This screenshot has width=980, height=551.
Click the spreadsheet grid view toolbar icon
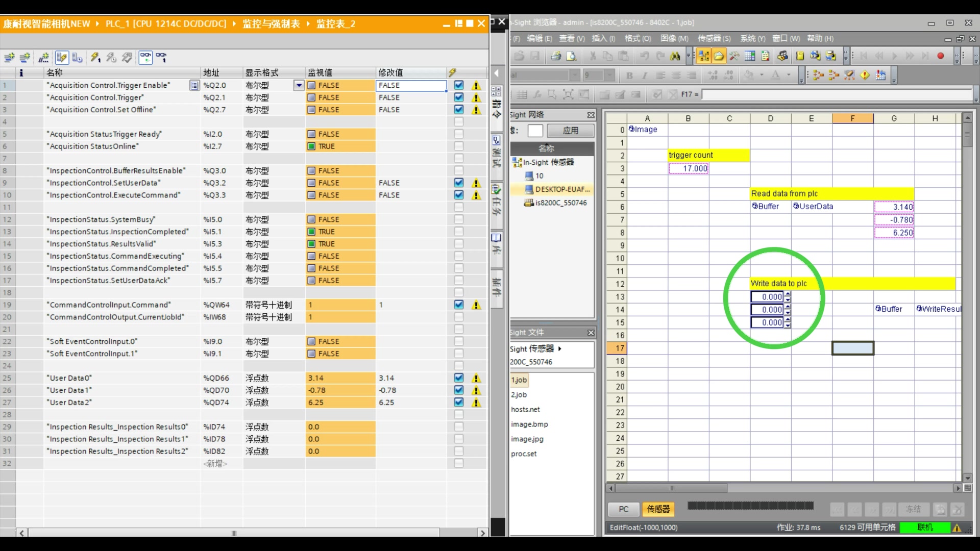click(x=750, y=57)
